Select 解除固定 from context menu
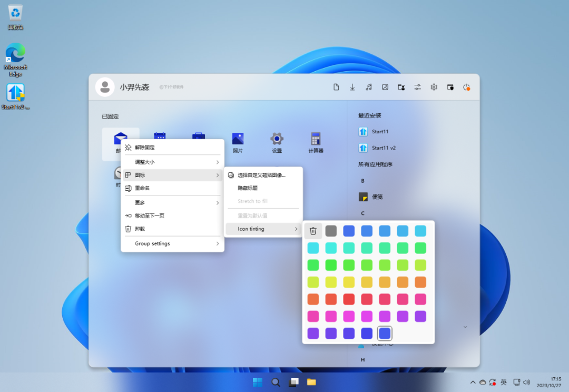 coord(173,148)
